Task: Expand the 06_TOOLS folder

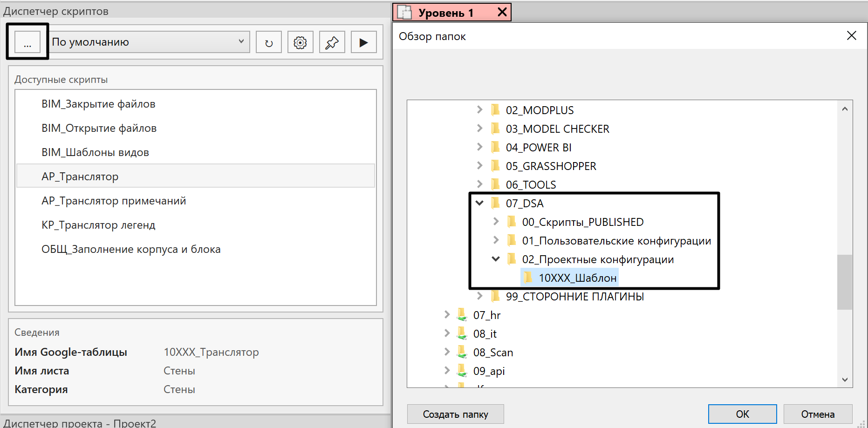Action: click(x=479, y=184)
